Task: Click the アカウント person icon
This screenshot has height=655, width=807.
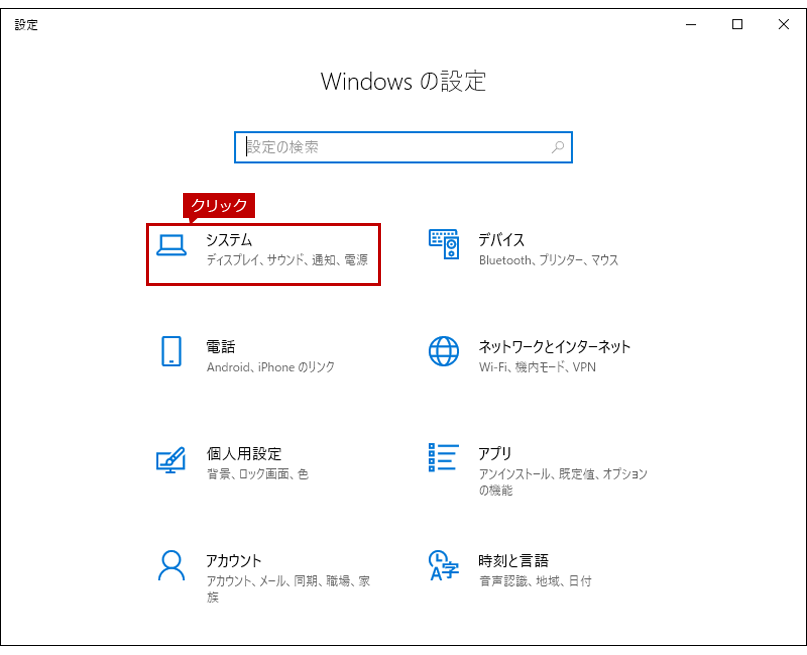Action: point(171,565)
